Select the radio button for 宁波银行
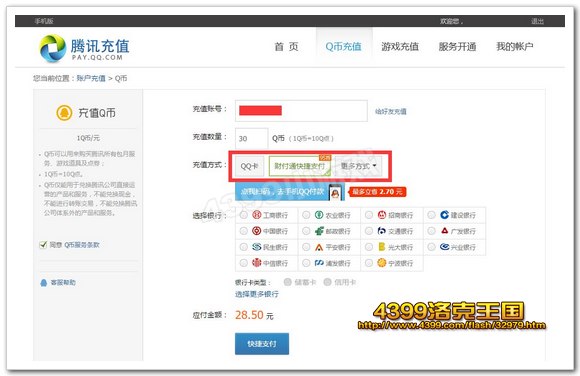580x376 pixels. [x=369, y=263]
